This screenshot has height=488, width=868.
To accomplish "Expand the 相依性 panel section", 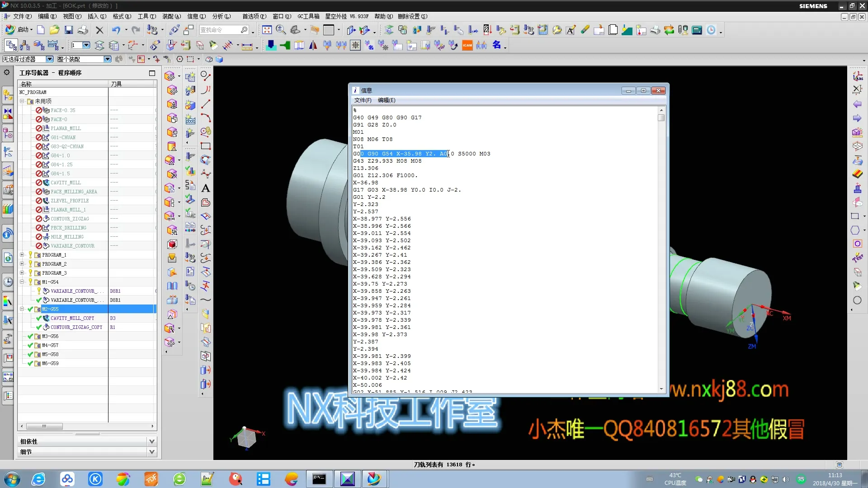I will click(151, 441).
